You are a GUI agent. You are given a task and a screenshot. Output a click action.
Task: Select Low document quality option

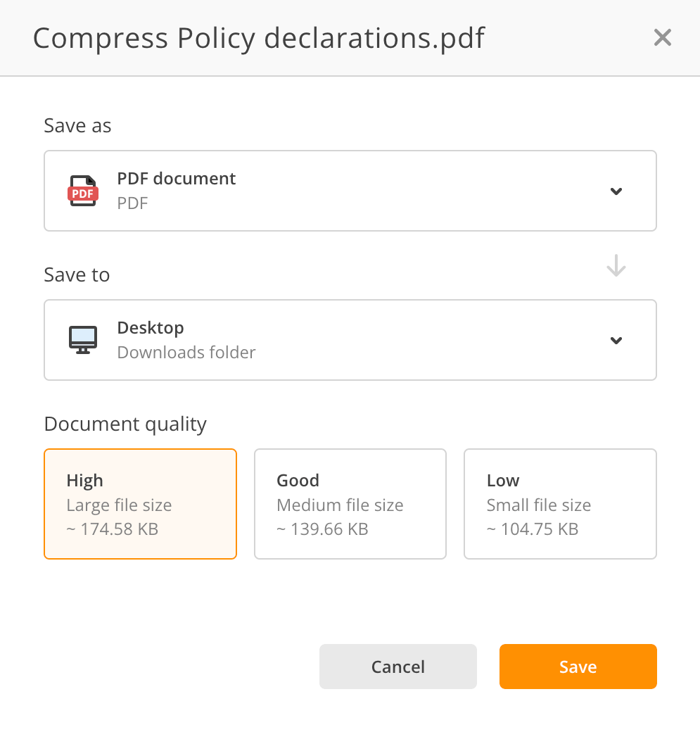coord(560,504)
